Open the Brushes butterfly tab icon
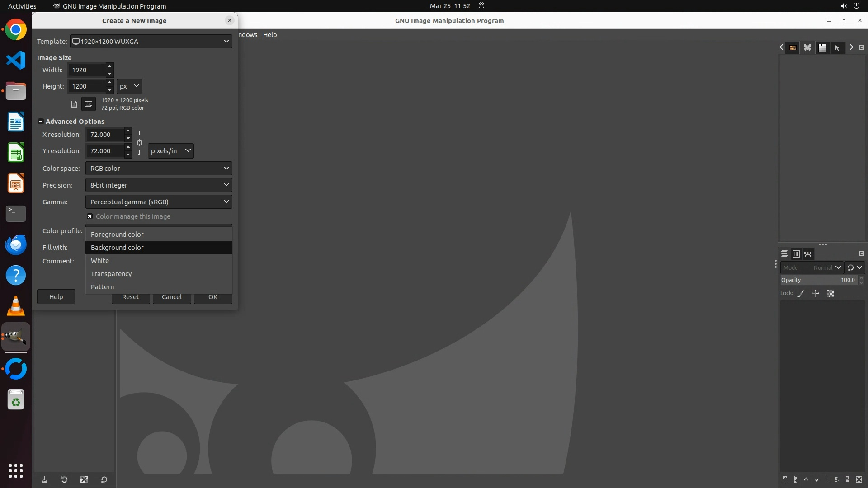 click(x=807, y=47)
